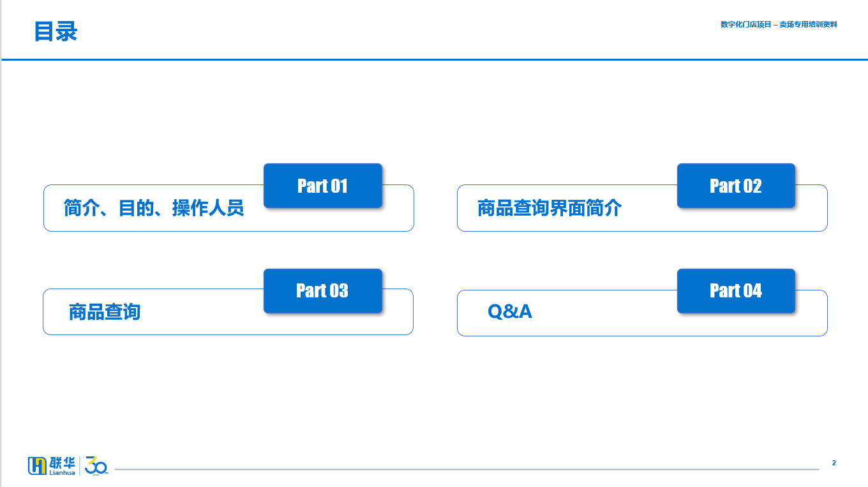
Task: Click the Lianhua "H" logo icon
Action: pos(37,465)
